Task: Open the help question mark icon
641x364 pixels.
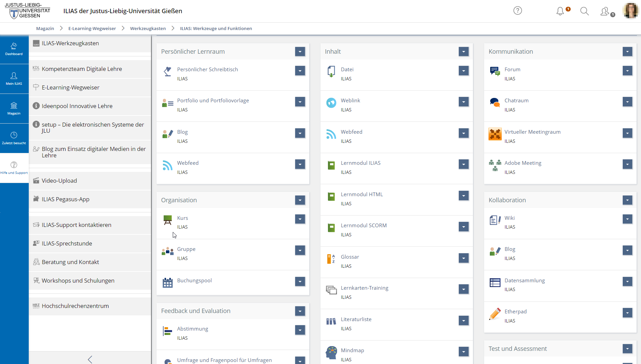Action: (517, 11)
